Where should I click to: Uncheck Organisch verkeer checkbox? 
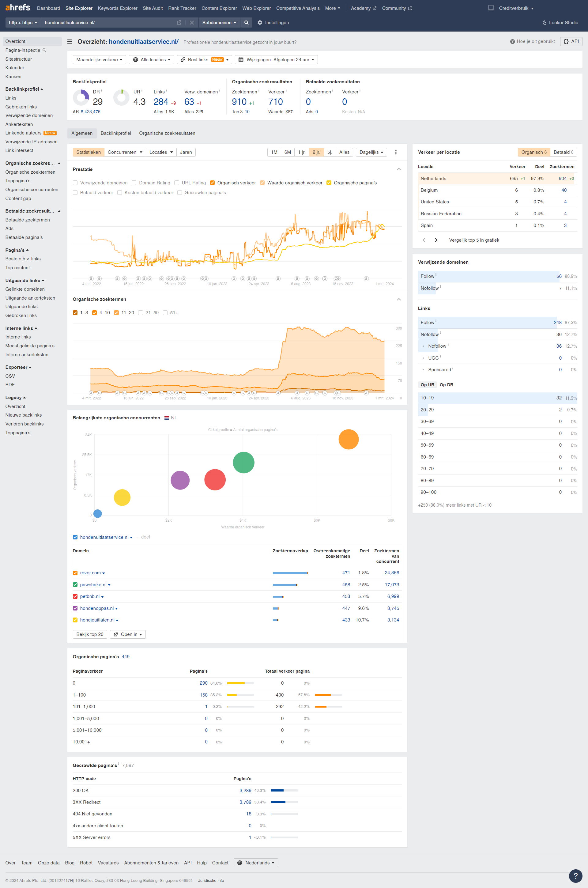point(212,183)
